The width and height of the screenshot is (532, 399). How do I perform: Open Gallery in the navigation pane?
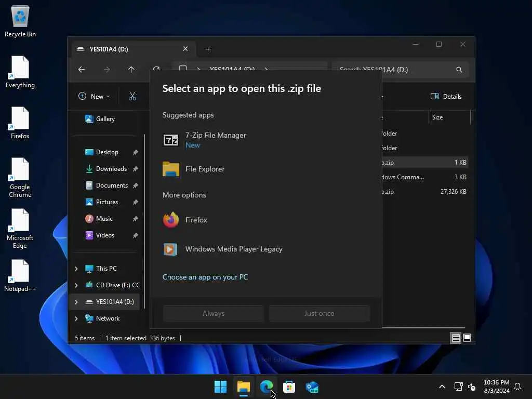click(105, 119)
